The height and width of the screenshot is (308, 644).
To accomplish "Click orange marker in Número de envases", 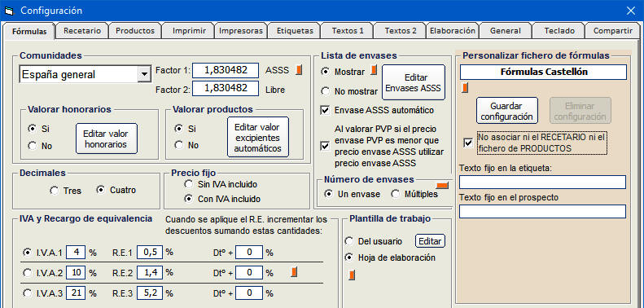I will 443,186.
